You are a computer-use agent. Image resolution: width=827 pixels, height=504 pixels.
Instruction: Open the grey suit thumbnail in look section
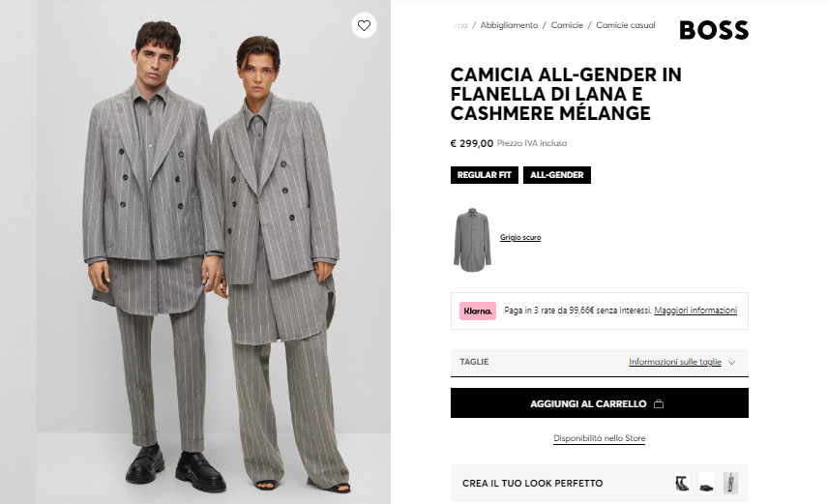pyautogui.click(x=730, y=483)
